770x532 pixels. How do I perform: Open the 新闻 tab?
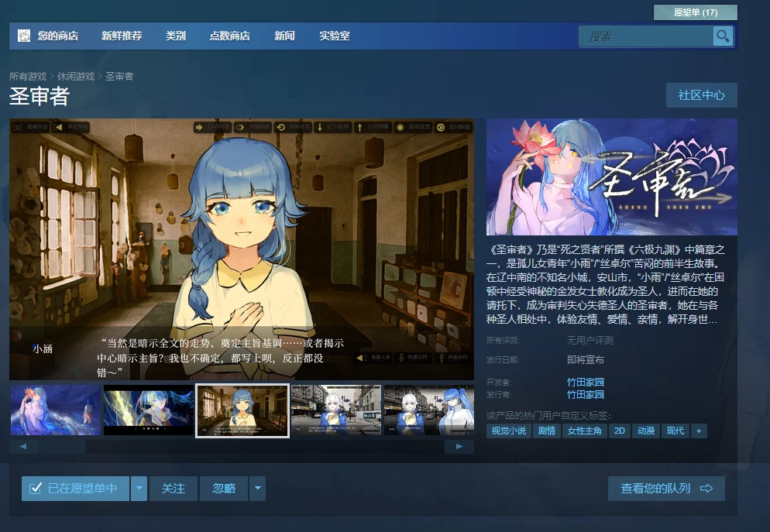[x=285, y=36]
